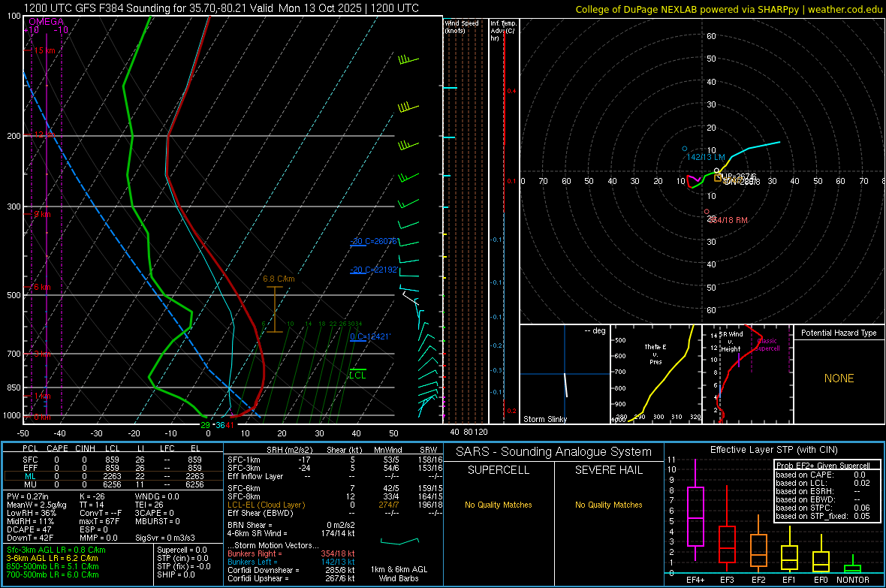Image resolution: width=886 pixels, height=588 pixels.
Task: Click the LowRH = 36% value
Action: click(x=31, y=513)
